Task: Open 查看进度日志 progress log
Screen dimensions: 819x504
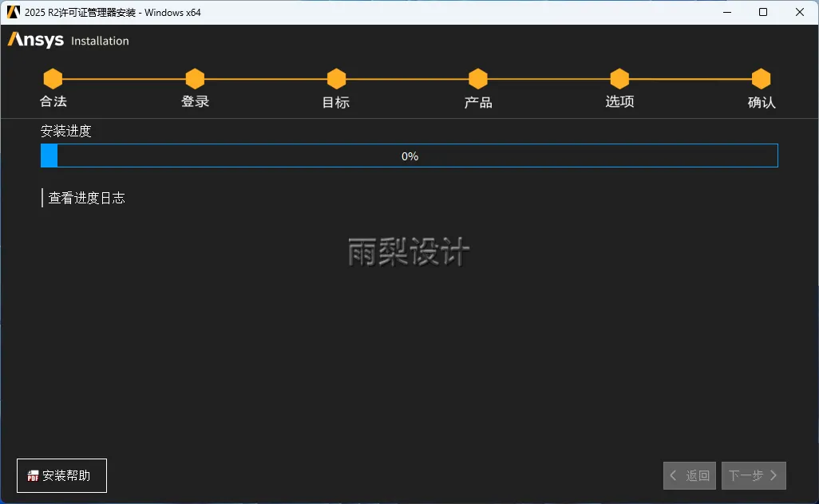Action: pos(86,198)
